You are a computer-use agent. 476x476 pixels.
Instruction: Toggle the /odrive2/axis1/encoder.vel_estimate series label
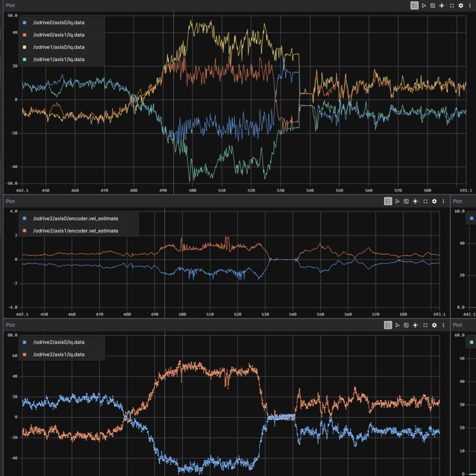[75, 231]
